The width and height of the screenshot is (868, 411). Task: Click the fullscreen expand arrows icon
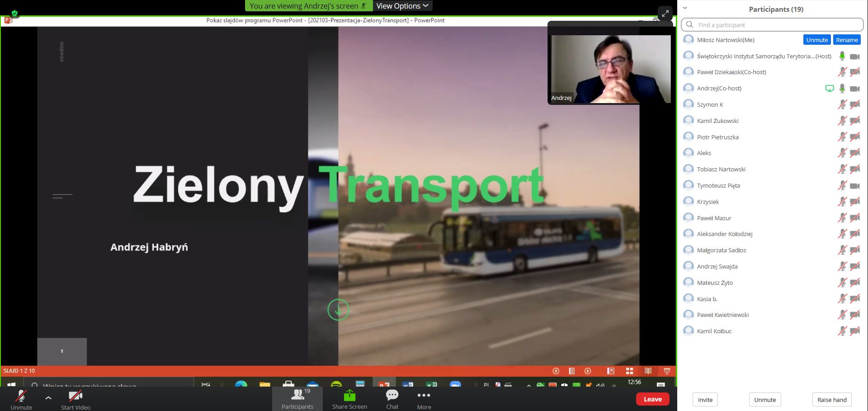pyautogui.click(x=665, y=14)
